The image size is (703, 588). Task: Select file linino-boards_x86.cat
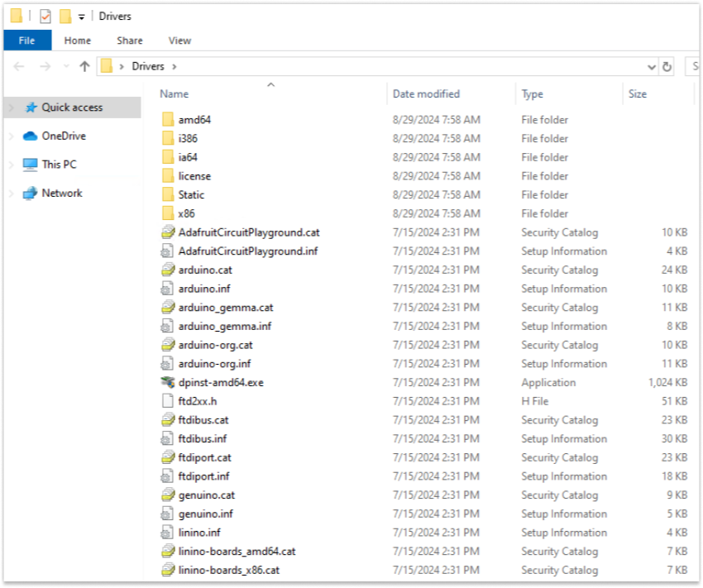click(228, 571)
